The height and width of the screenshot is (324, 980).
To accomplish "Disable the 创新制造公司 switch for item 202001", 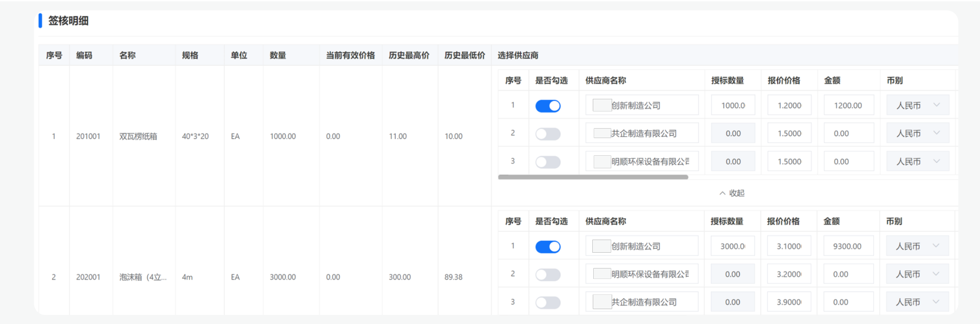I will pyautogui.click(x=548, y=247).
